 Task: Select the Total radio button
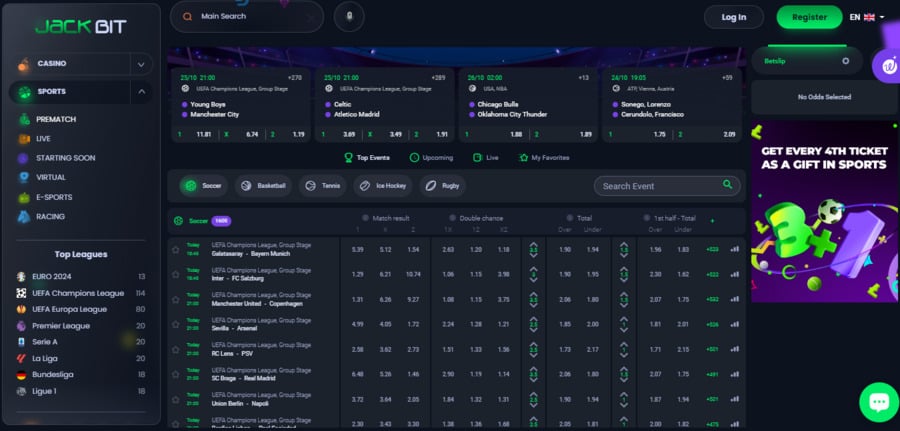tap(570, 218)
